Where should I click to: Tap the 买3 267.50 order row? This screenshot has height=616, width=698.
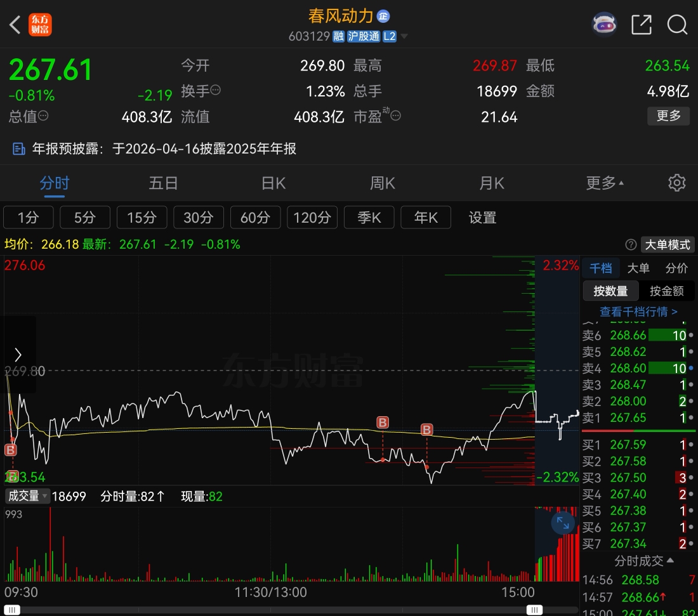click(638, 478)
